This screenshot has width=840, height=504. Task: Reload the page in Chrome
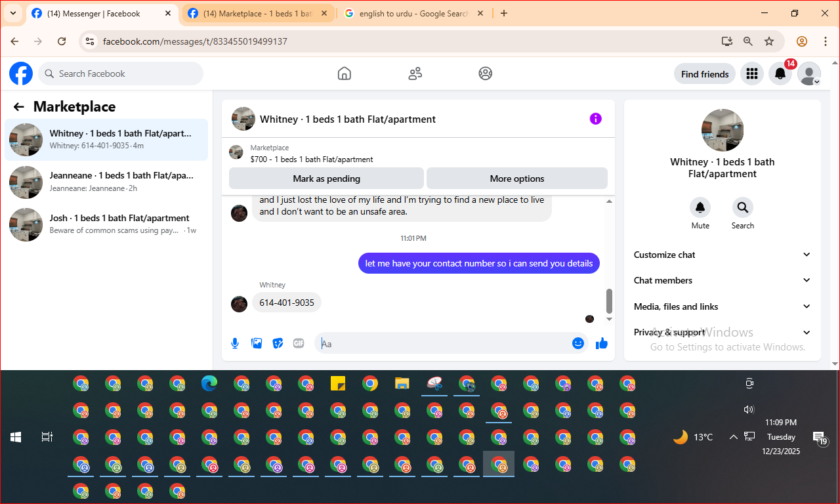point(62,41)
